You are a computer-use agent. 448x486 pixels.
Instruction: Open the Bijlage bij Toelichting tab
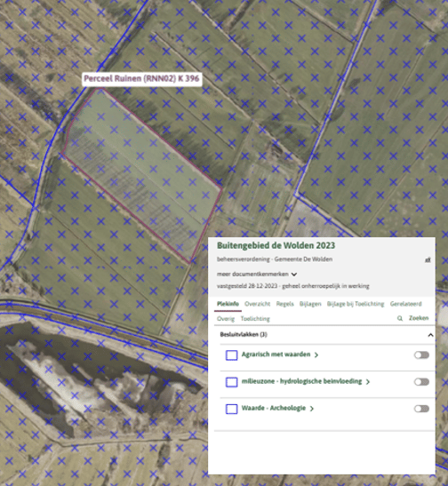click(356, 304)
